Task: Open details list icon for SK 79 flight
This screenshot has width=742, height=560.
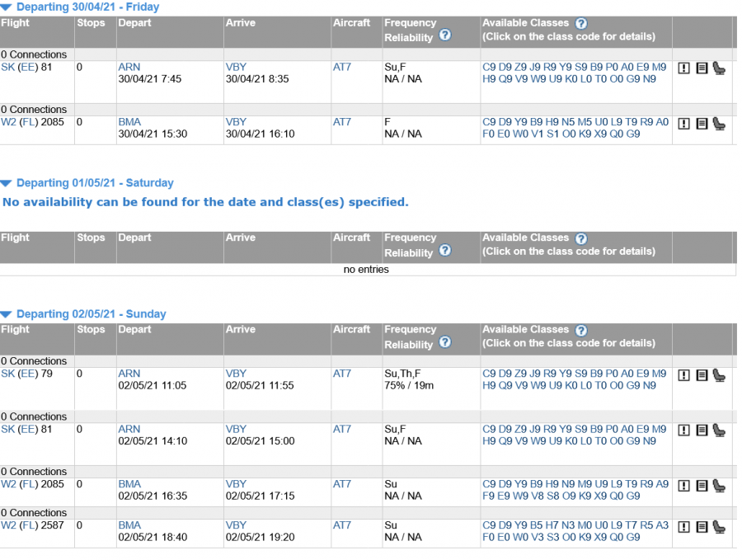Action: (x=702, y=375)
